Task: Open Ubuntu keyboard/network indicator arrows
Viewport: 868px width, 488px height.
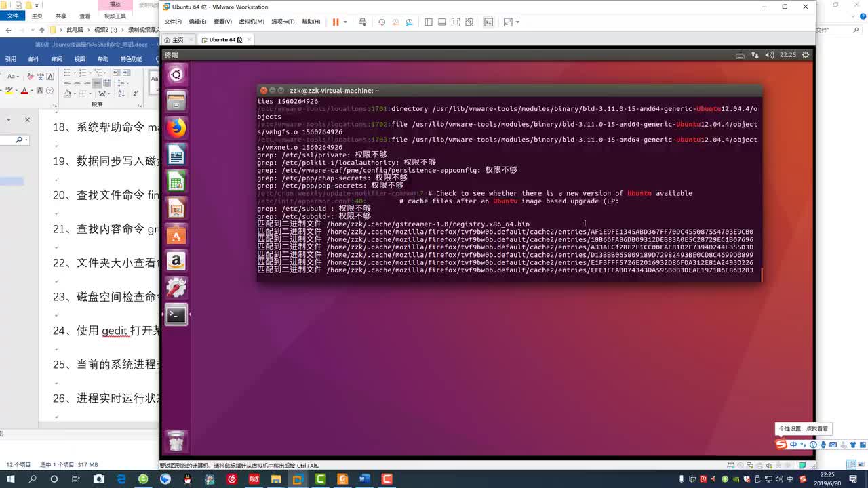Action: coord(755,55)
